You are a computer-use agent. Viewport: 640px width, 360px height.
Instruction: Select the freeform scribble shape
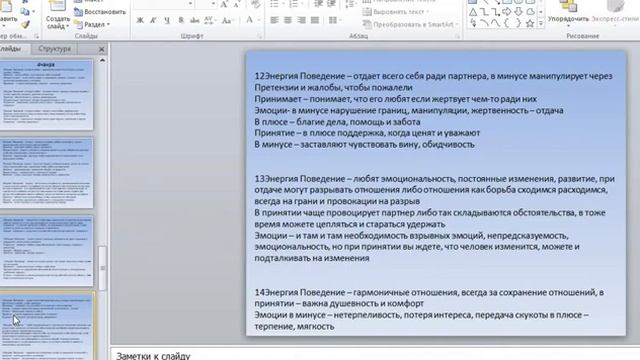pyautogui.click(x=473, y=24)
